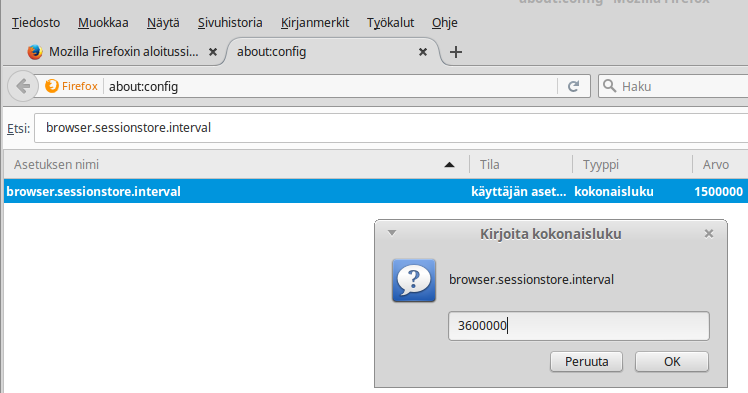Image resolution: width=748 pixels, height=393 pixels.
Task: Click the value 1500000 in the row
Action: [x=718, y=192]
